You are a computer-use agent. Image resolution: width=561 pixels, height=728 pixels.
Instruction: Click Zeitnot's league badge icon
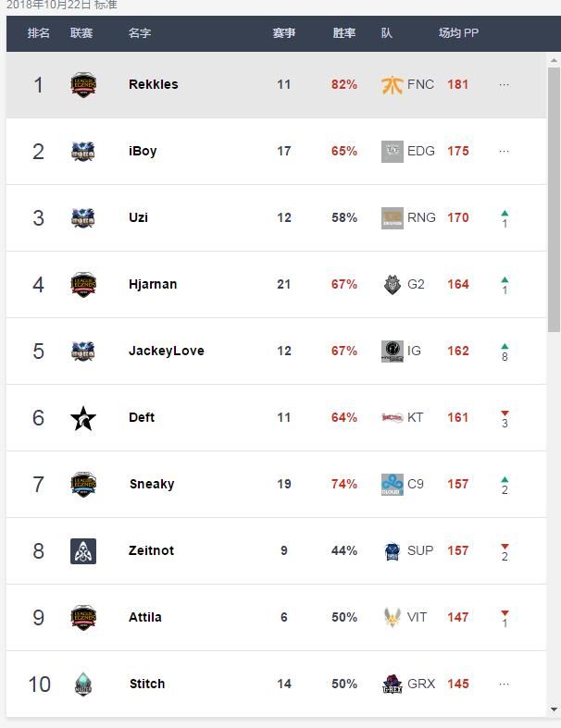click(x=83, y=551)
